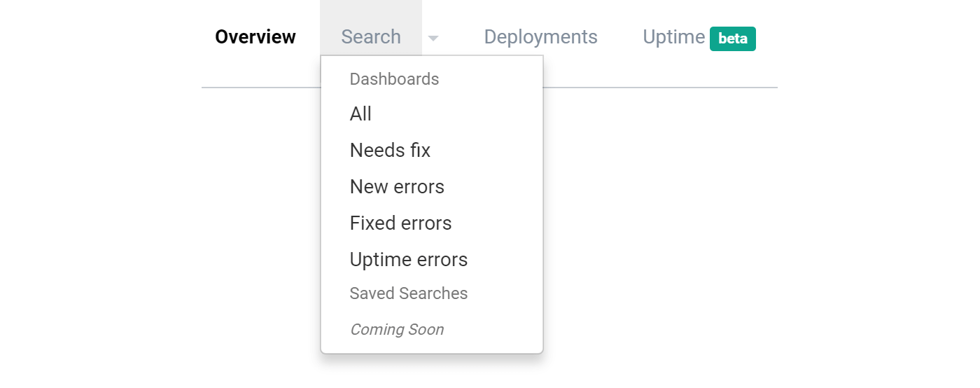The width and height of the screenshot is (980, 388).
Task: Show the Fixed errors dashboard
Action: (x=400, y=223)
